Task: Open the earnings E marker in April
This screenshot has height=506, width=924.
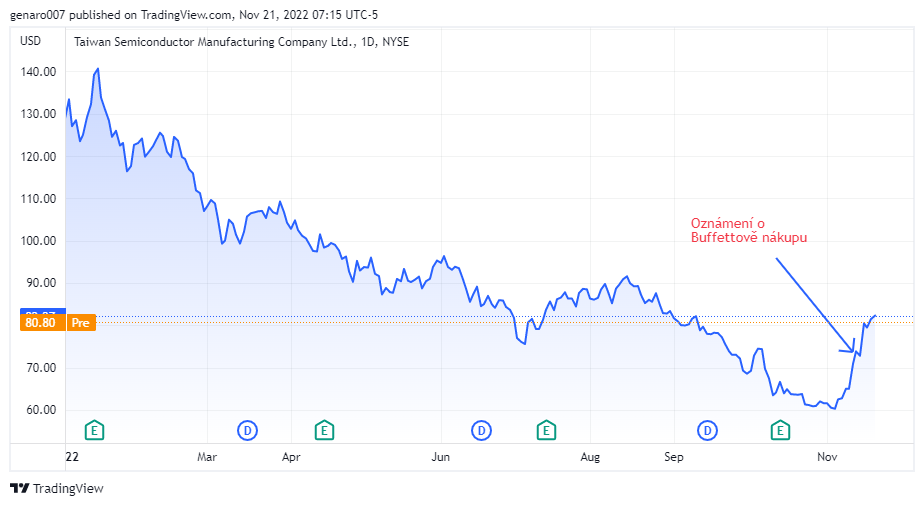Action: click(324, 431)
